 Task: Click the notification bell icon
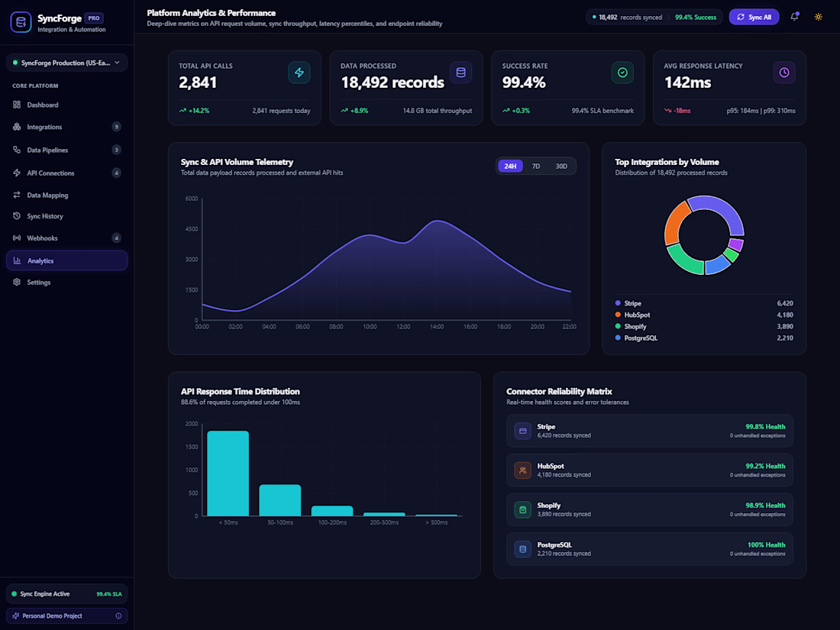tap(794, 17)
